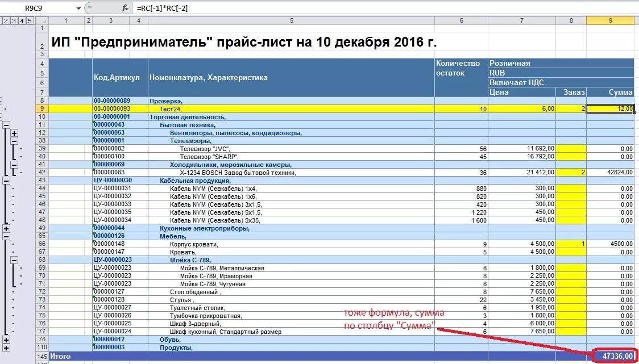Collapse the Кабельная продукция group at row 43
The width and height of the screenshot is (639, 364).
click(x=6, y=181)
